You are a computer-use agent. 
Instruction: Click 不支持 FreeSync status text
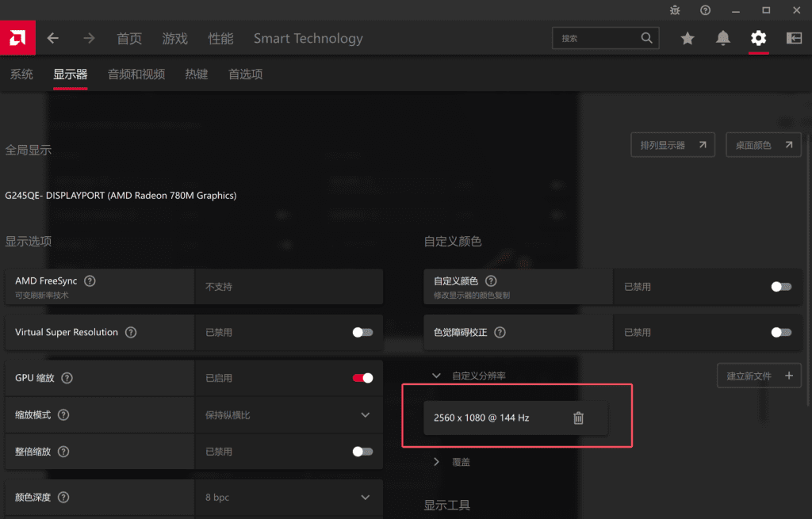pyautogui.click(x=219, y=287)
